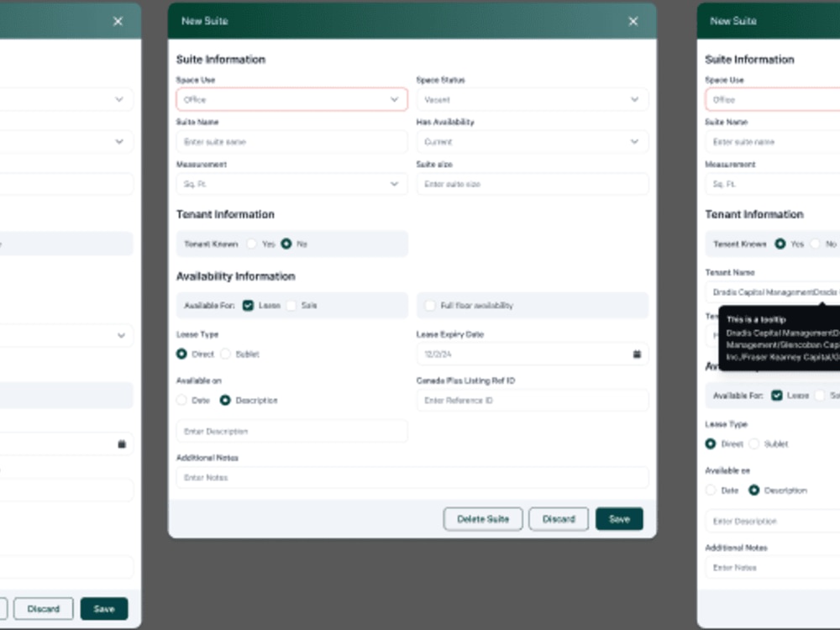Select Tenant Known Yes in right dialog
This screenshot has height=630, width=840.
point(780,244)
